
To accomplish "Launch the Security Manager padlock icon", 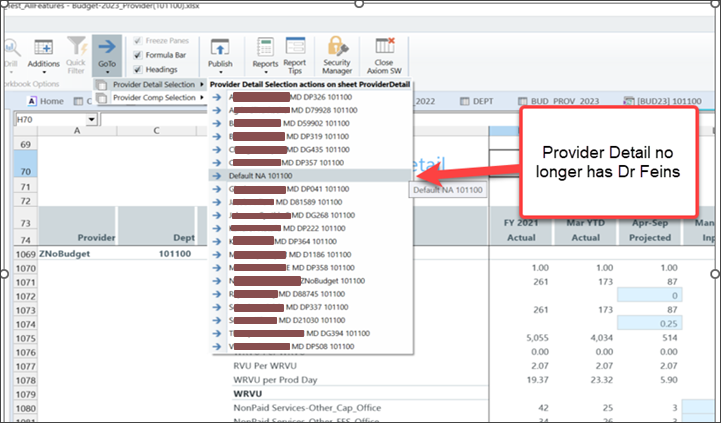I will pos(337,52).
